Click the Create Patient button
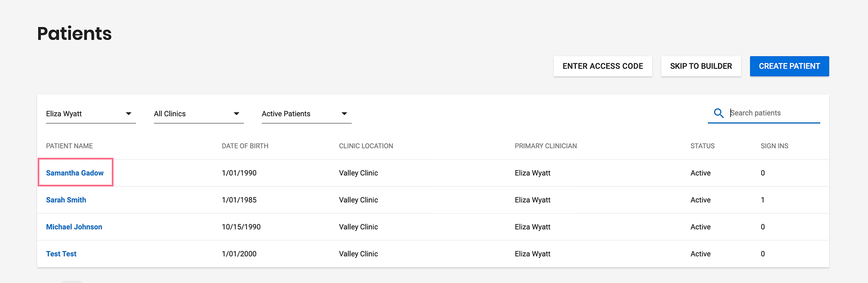Viewport: 868px width, 283px height. click(789, 66)
